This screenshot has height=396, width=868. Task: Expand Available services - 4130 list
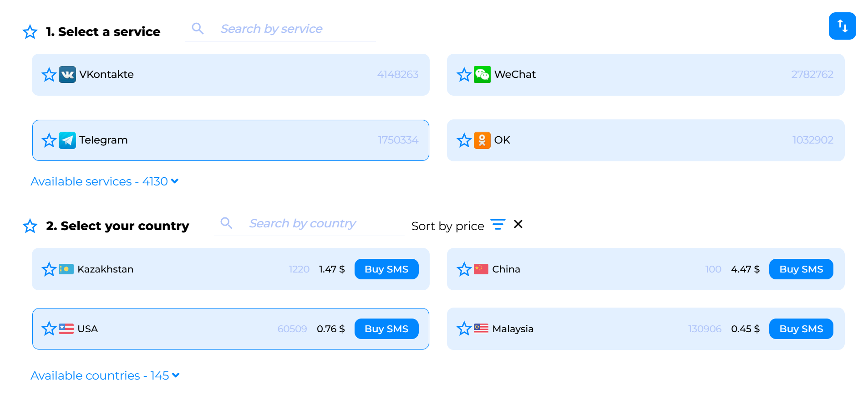tap(104, 181)
